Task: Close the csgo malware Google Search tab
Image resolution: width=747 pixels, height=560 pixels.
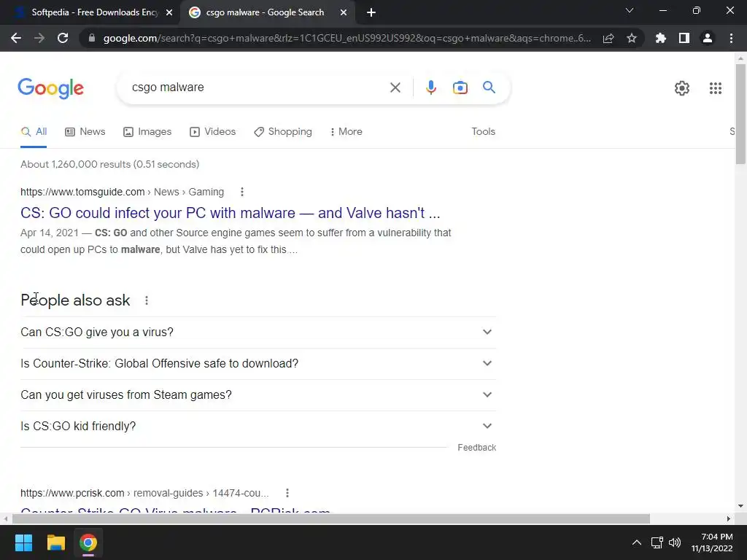Action: point(344,12)
